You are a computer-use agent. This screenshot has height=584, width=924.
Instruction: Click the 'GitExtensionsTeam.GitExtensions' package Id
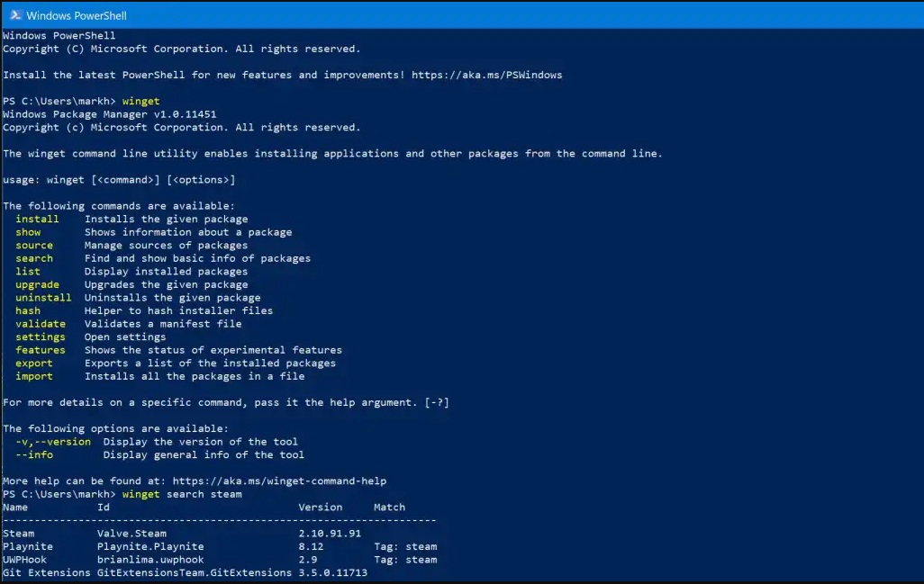pos(195,572)
